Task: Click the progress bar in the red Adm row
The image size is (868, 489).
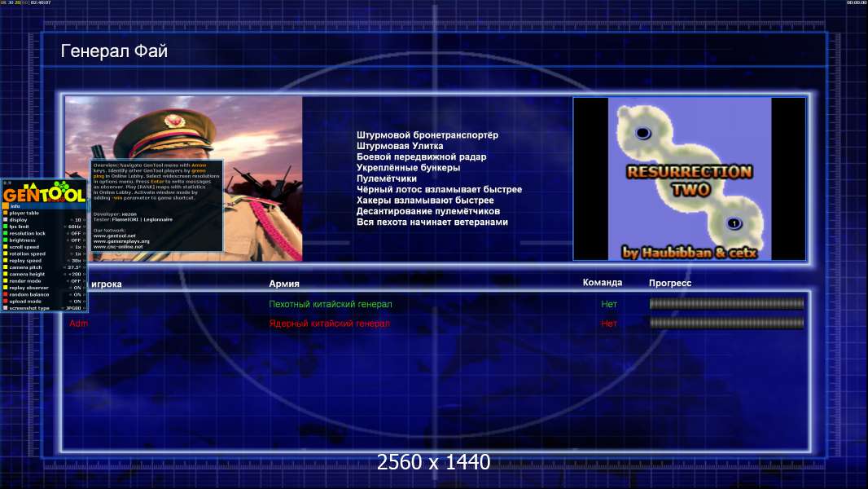Action: 726,323
